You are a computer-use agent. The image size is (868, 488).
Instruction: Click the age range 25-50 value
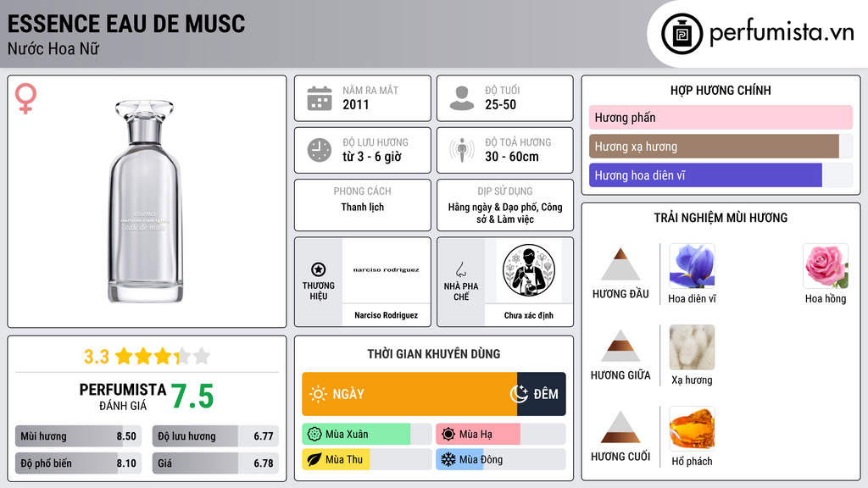click(500, 104)
